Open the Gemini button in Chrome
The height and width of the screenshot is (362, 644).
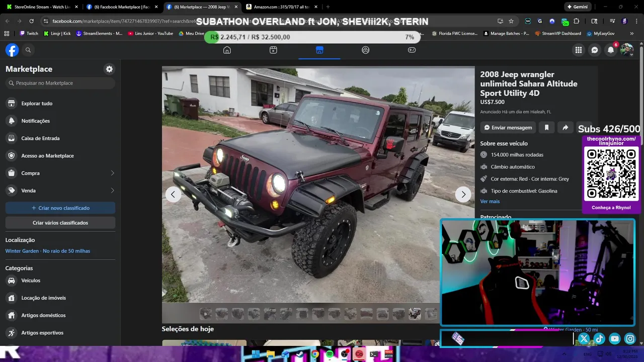[577, 7]
